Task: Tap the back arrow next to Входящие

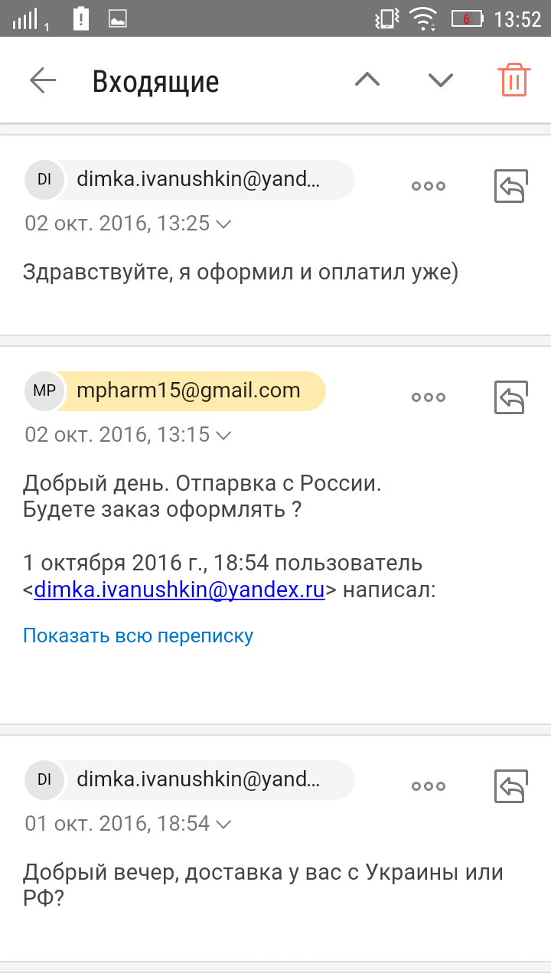Action: click(43, 80)
